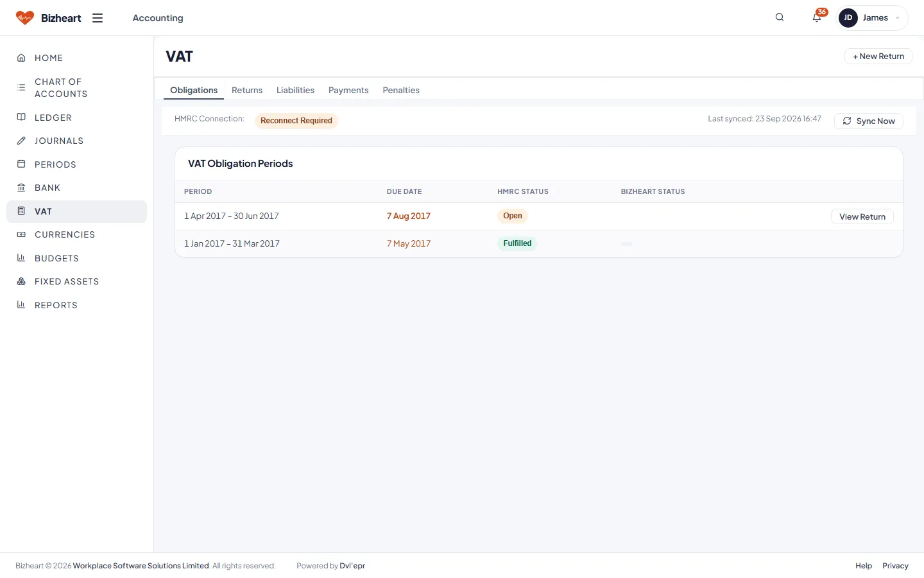Open the Privacy link in footer
Image resolution: width=924 pixels, height=578 pixels.
click(x=895, y=566)
